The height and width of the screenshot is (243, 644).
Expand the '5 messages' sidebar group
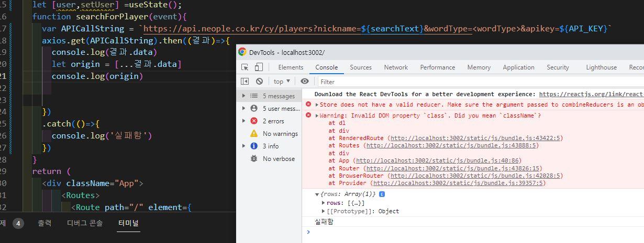click(x=243, y=96)
